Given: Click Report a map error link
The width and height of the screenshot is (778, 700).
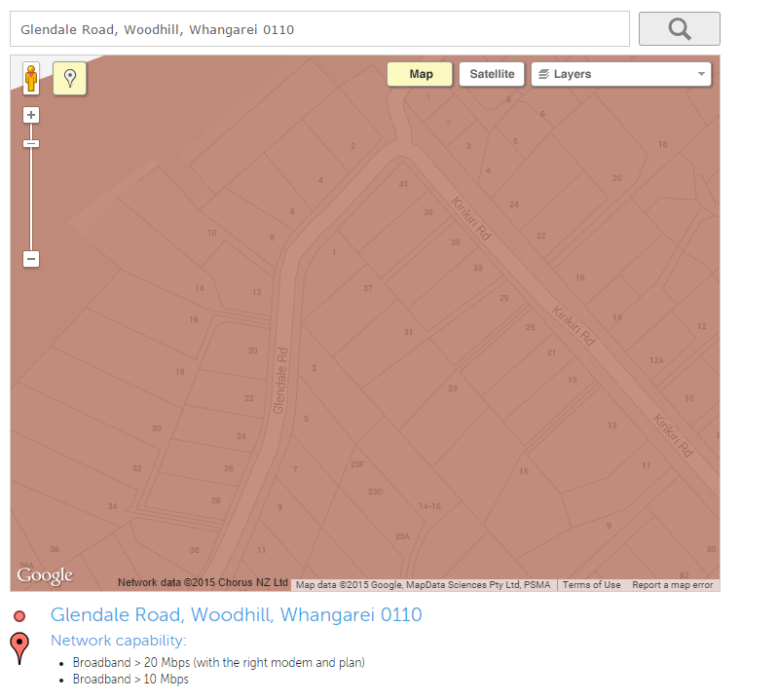Looking at the screenshot, I should coord(672,585).
